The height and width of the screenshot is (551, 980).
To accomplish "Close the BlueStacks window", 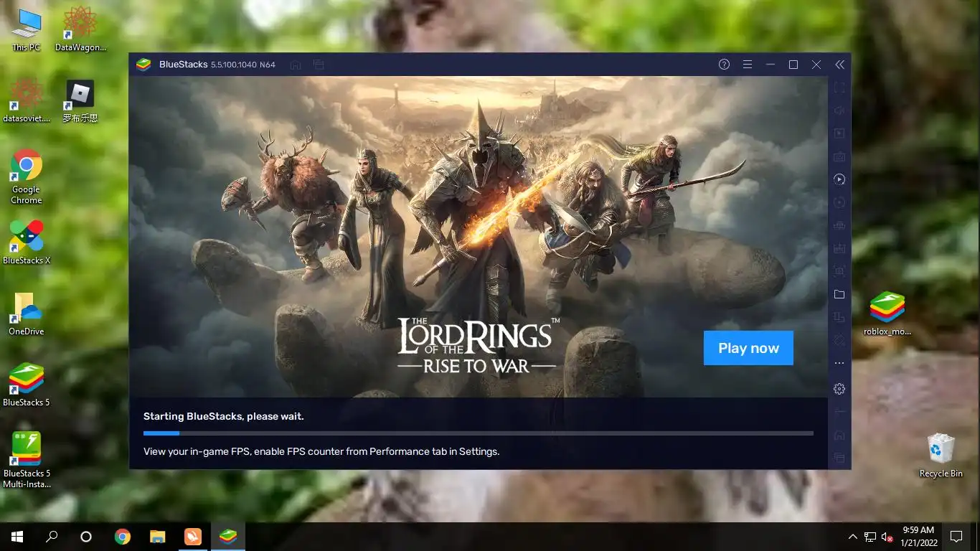I will [816, 65].
